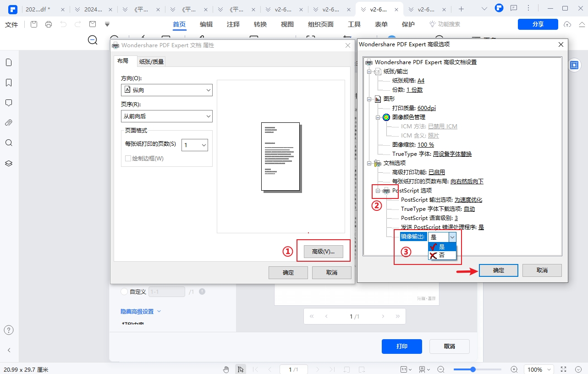The height and width of the screenshot is (374, 588).
Task: Open the search sidebar icon
Action: 9,143
